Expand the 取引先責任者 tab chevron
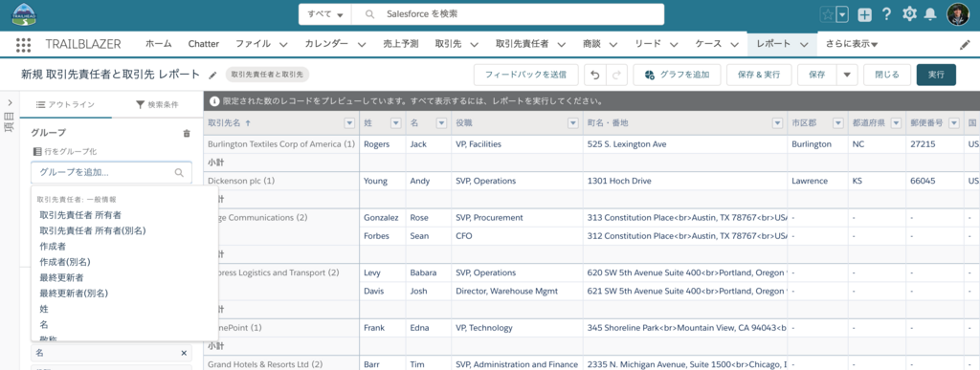The image size is (980, 370). 561,44
